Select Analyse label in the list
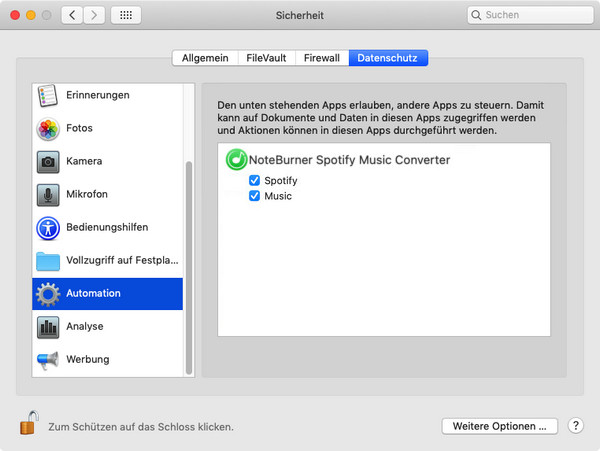This screenshot has width=600, height=451. coord(85,326)
